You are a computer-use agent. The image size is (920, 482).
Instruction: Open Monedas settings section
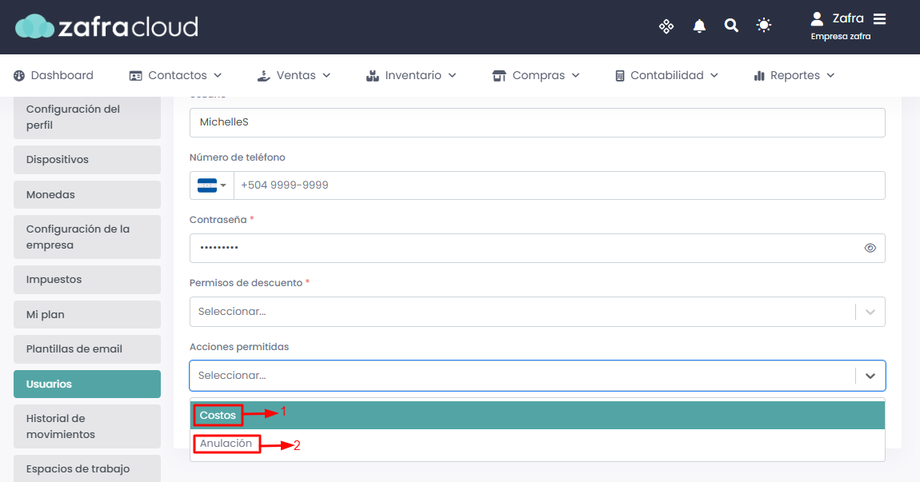(x=87, y=195)
